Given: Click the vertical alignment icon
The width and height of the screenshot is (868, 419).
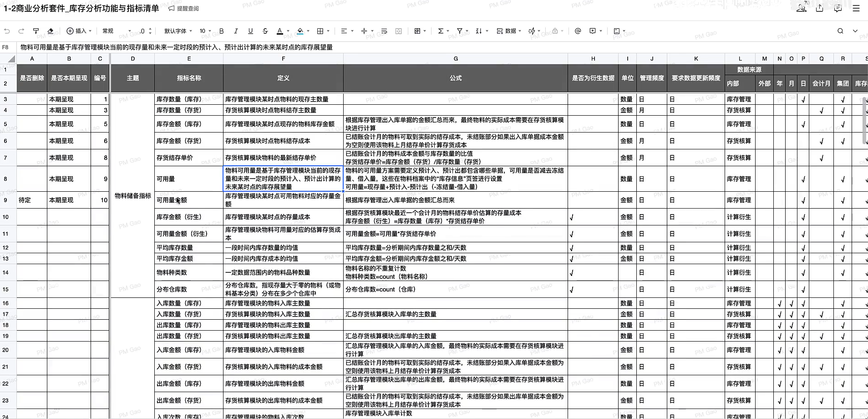Looking at the screenshot, I should (x=364, y=31).
